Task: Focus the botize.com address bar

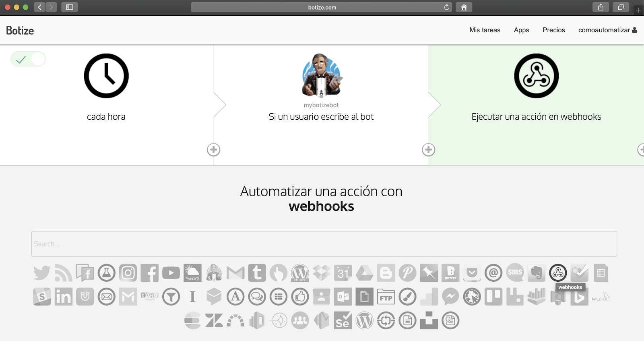Action: (x=322, y=7)
